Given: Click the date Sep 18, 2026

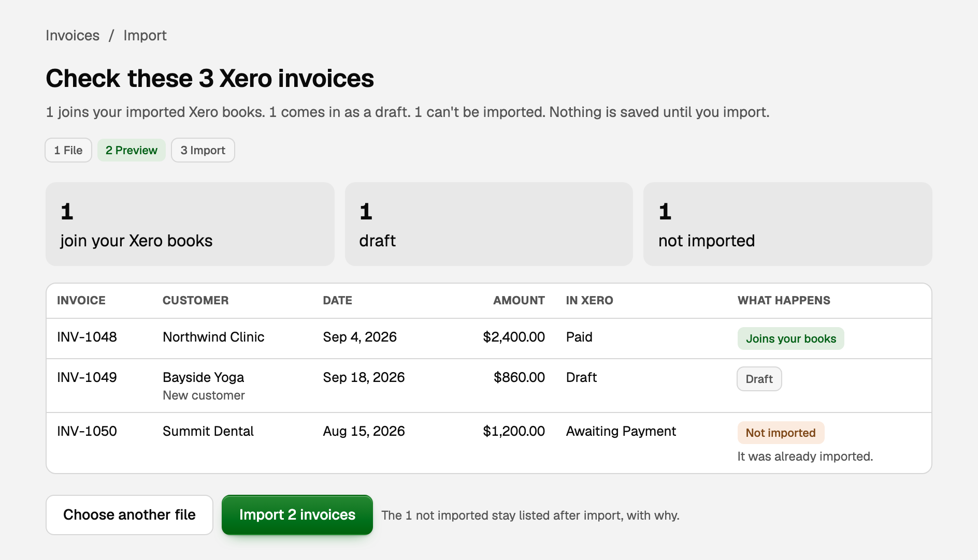Looking at the screenshot, I should click(364, 377).
